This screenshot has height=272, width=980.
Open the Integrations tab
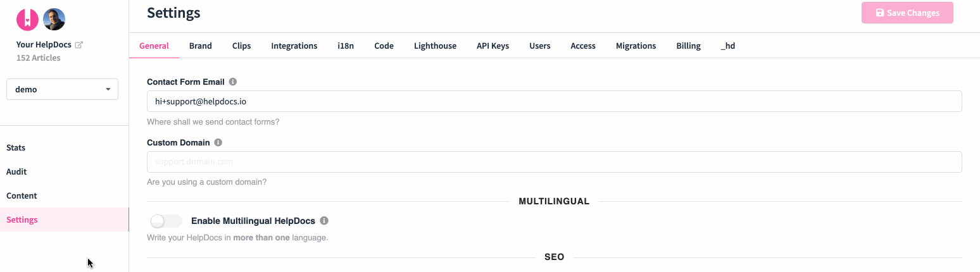[x=294, y=46]
